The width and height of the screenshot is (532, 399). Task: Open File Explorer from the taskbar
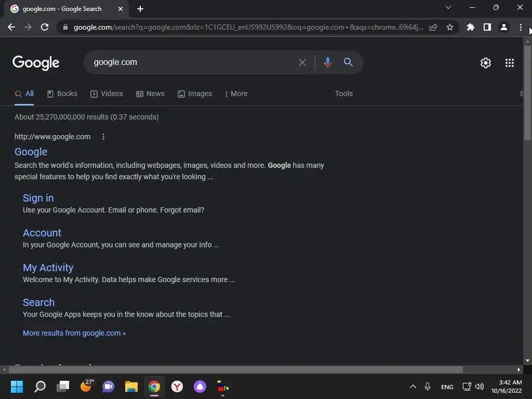pyautogui.click(x=131, y=387)
